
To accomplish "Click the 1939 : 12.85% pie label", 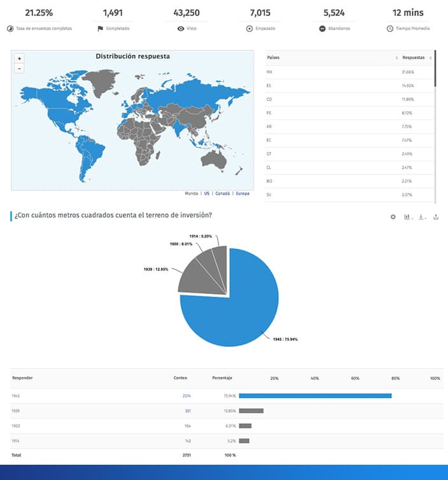I will pos(156,269).
